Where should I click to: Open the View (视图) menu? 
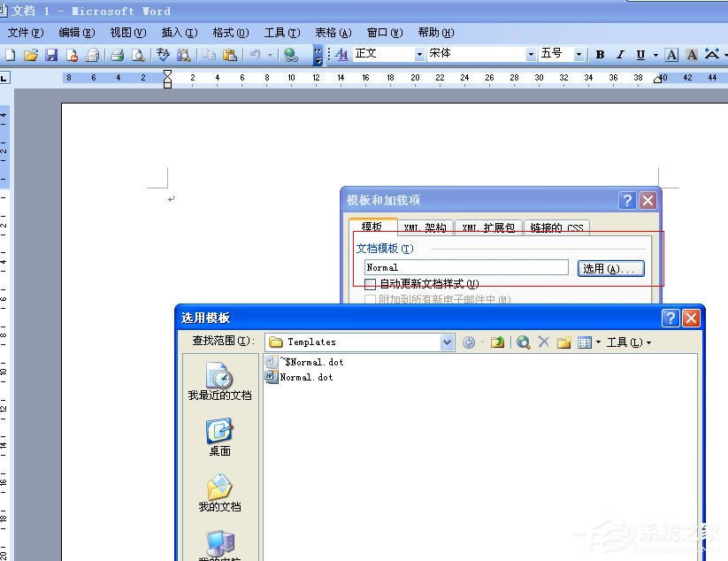[127, 33]
